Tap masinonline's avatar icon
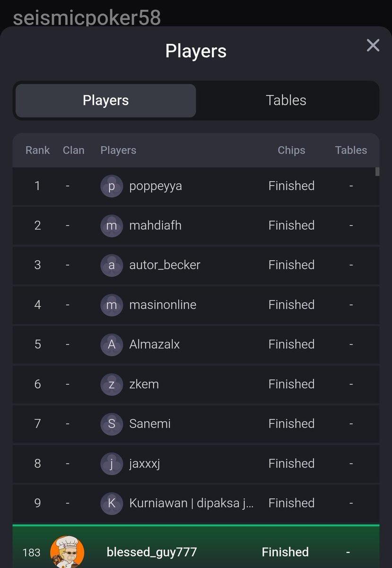Screen dimensions: 392x568 (x=112, y=305)
